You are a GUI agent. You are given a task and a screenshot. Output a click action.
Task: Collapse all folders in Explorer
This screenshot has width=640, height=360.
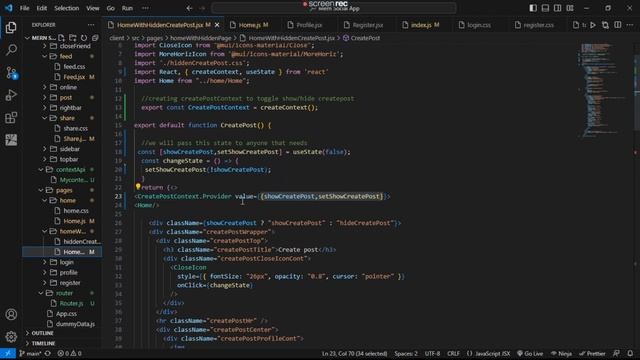tap(95, 38)
